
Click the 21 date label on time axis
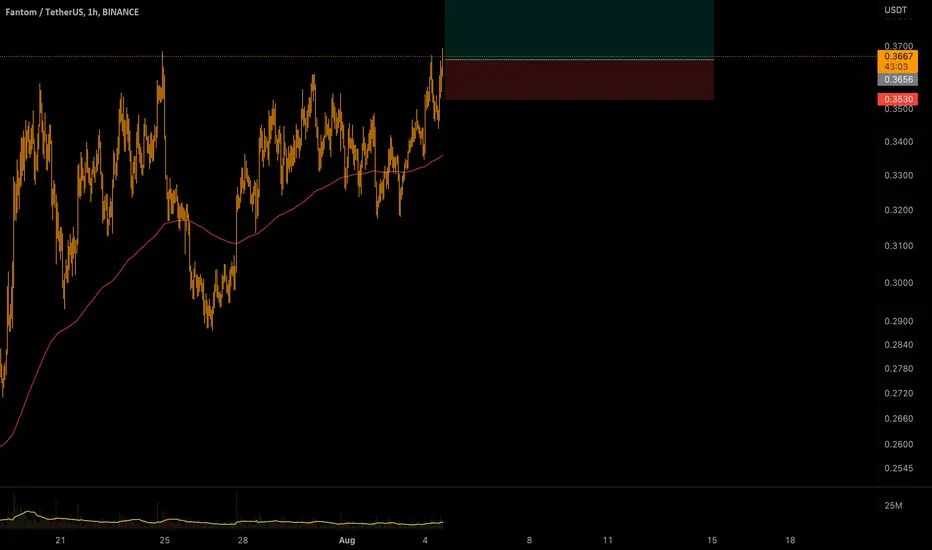click(x=60, y=540)
